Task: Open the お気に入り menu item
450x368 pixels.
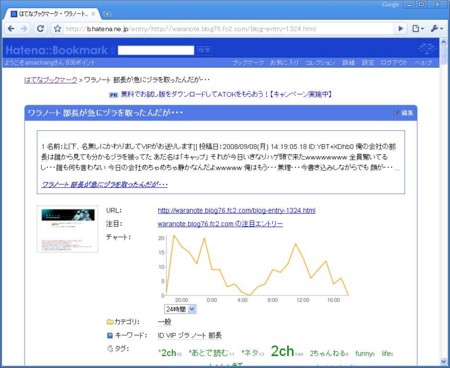Action: coord(284,63)
